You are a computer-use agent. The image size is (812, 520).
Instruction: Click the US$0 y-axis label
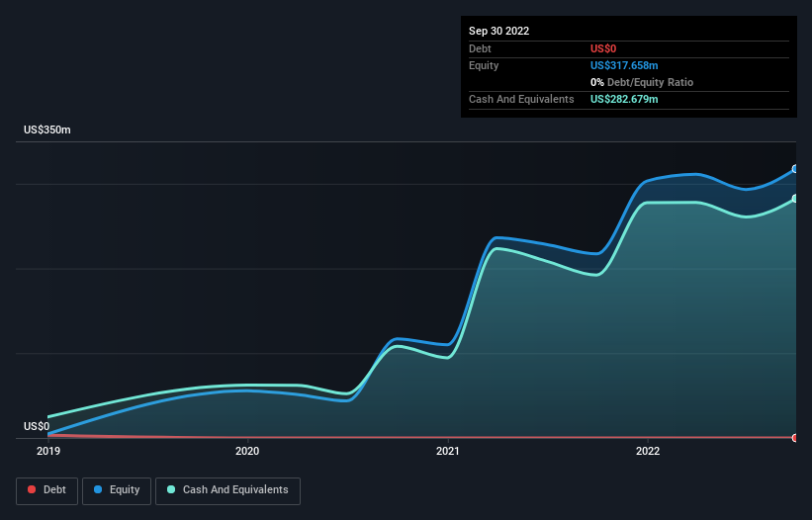pyautogui.click(x=37, y=426)
